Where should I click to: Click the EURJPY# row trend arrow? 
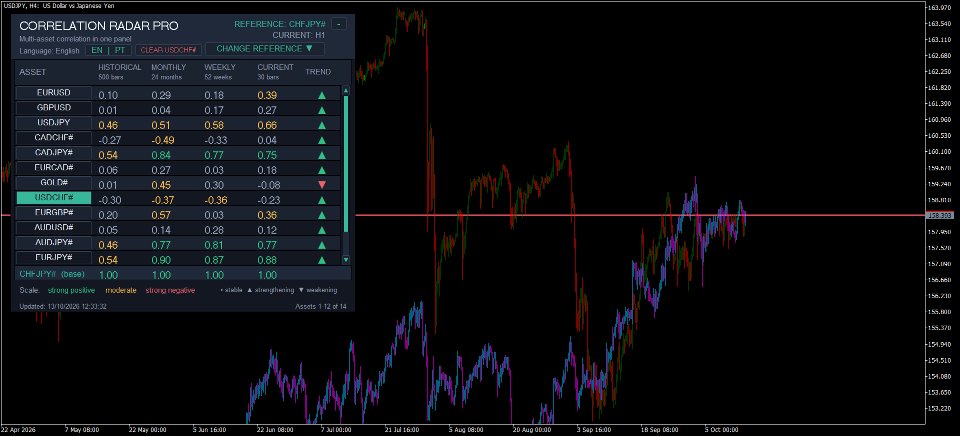tap(321, 260)
